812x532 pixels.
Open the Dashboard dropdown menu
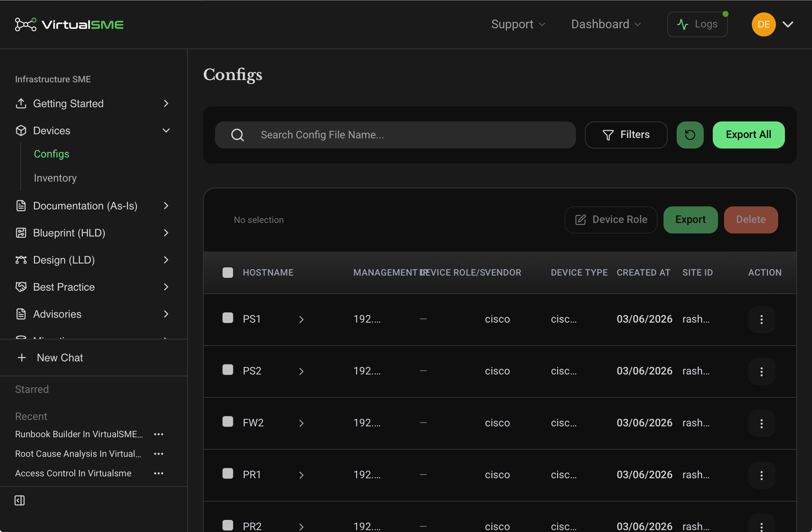606,24
